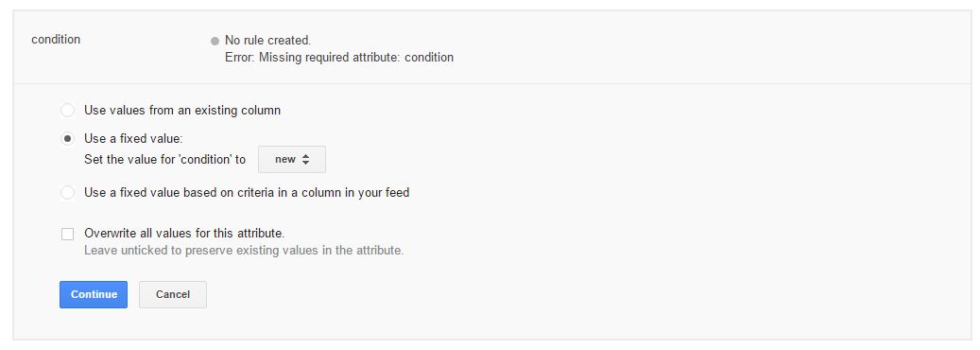Collapse the condition rule header row

(492, 47)
